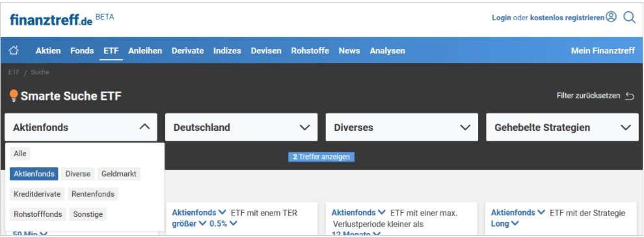Open the Gehebelte Strategien dropdown

point(562,128)
